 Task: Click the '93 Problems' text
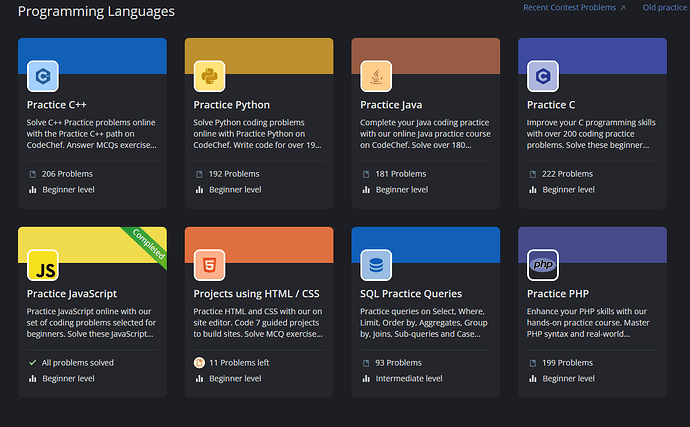point(398,363)
